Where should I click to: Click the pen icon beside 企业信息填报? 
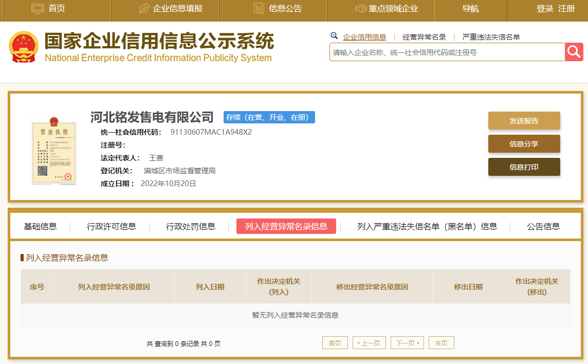click(144, 8)
